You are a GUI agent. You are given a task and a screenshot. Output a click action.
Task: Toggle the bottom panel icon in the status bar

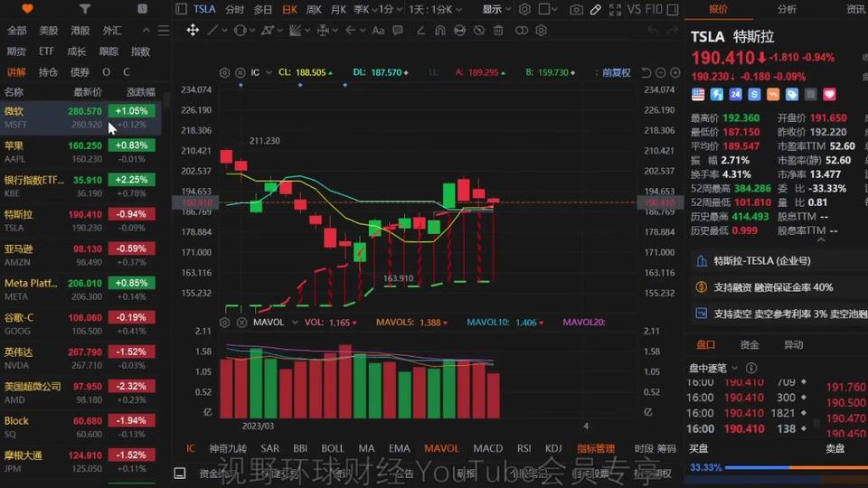[180, 473]
